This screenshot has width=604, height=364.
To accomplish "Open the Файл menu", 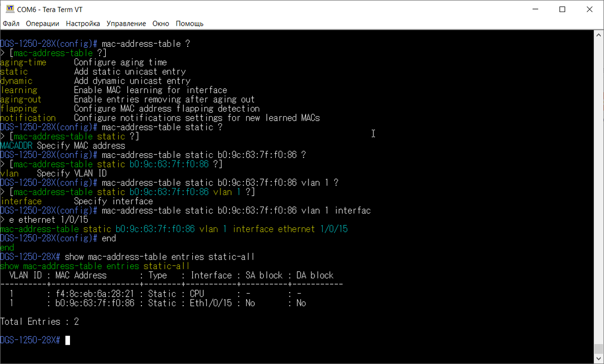I will pos(11,23).
